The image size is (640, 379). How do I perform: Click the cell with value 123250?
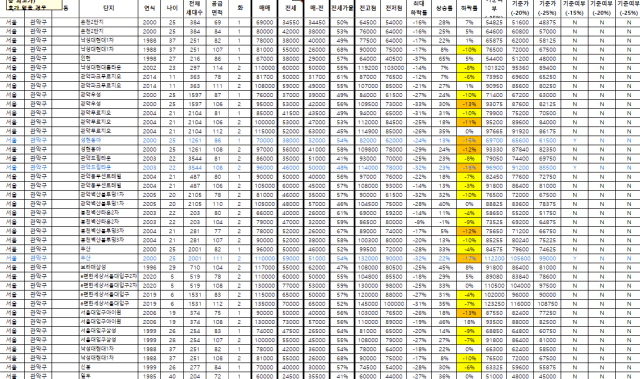coord(494,304)
